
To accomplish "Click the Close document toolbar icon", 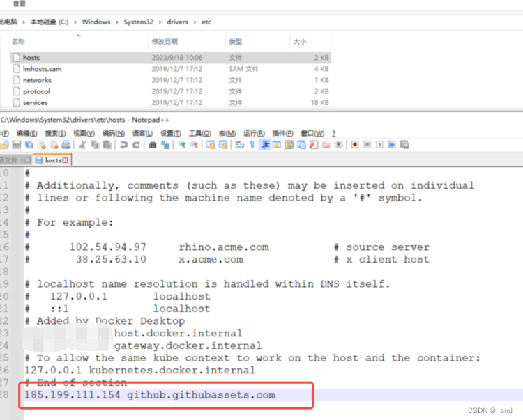I will pos(41,145).
